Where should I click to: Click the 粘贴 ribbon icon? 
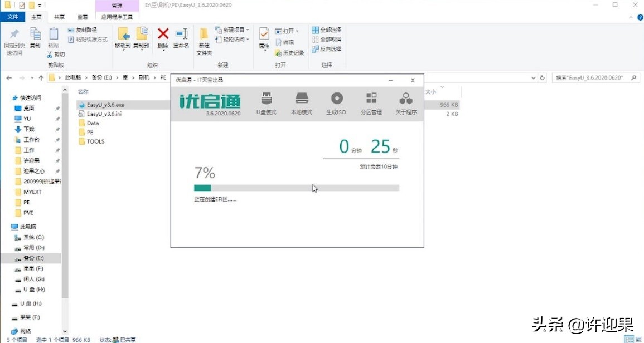pyautogui.click(x=54, y=38)
